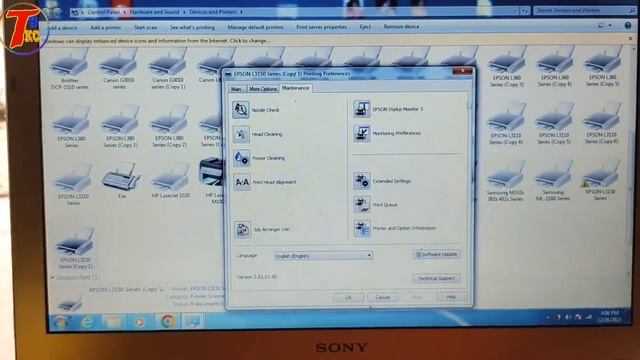
Task: Open Windows Explorer folder on taskbar
Action: pyautogui.click(x=113, y=322)
